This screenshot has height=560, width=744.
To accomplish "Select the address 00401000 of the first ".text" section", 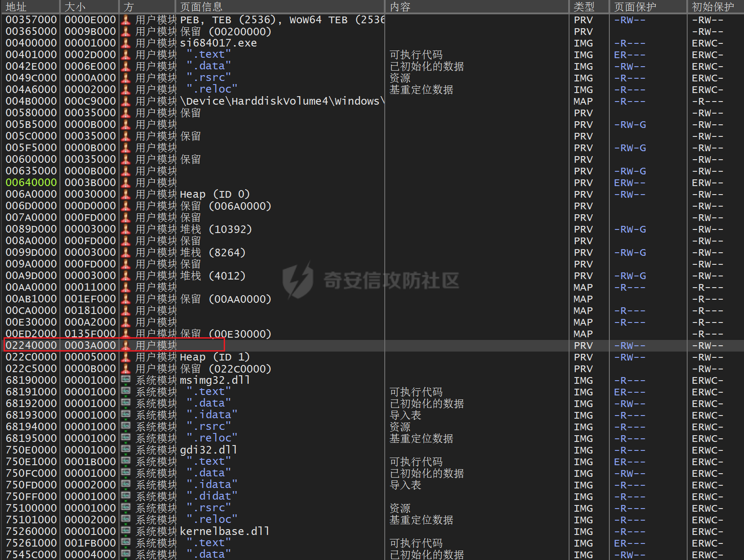I will click(31, 55).
